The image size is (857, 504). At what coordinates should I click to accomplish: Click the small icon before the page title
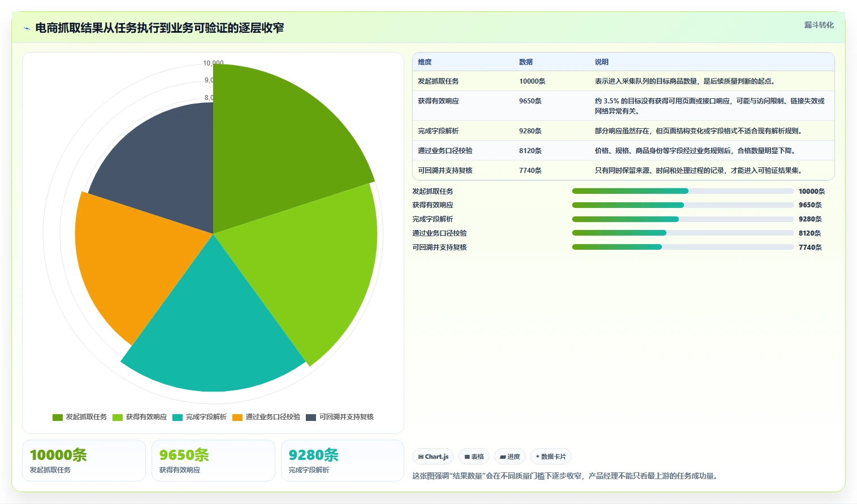(27, 28)
